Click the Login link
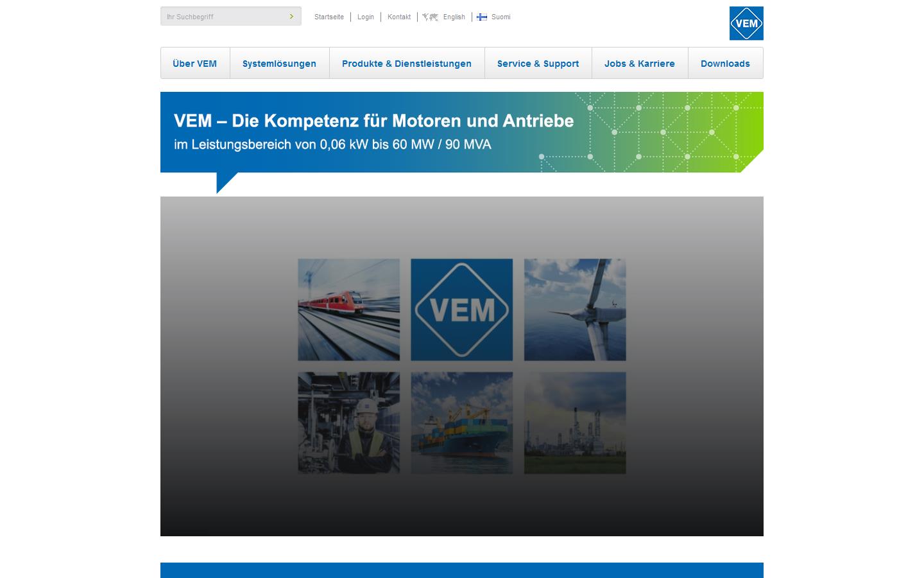The width and height of the screenshot is (924, 578). point(366,17)
